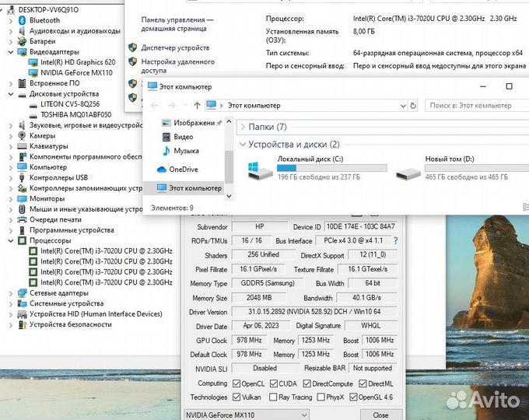Image resolution: width=529 pixels, height=420 pixels.
Task: Select NVIDIA GeForce MX110 in device tree
Action: pos(76,73)
